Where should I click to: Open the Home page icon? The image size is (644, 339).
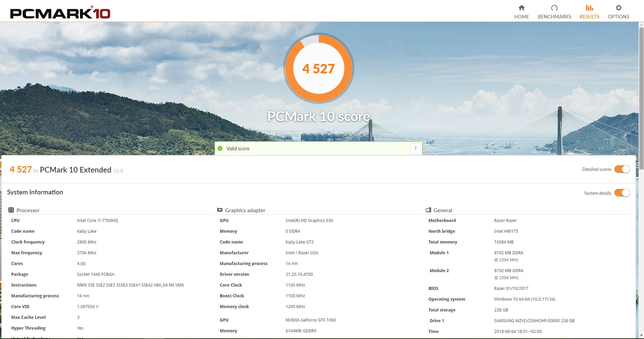pos(522,8)
